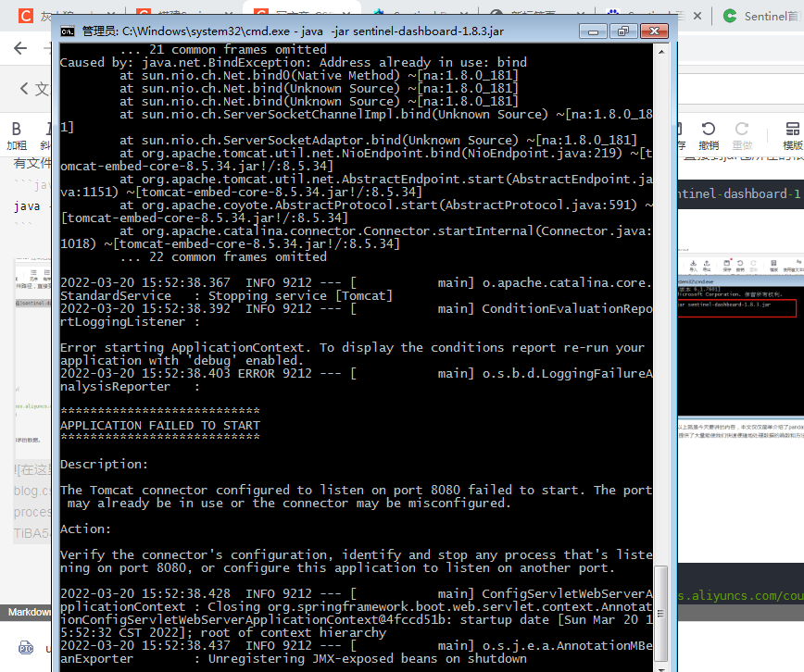
Task: Click the undo (撤销) button in editor
Action: point(709,135)
